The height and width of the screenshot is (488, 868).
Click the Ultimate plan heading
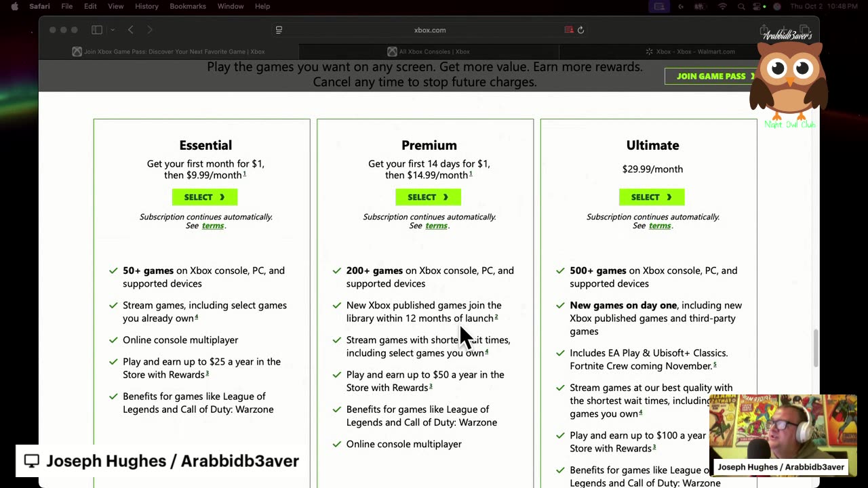(652, 145)
